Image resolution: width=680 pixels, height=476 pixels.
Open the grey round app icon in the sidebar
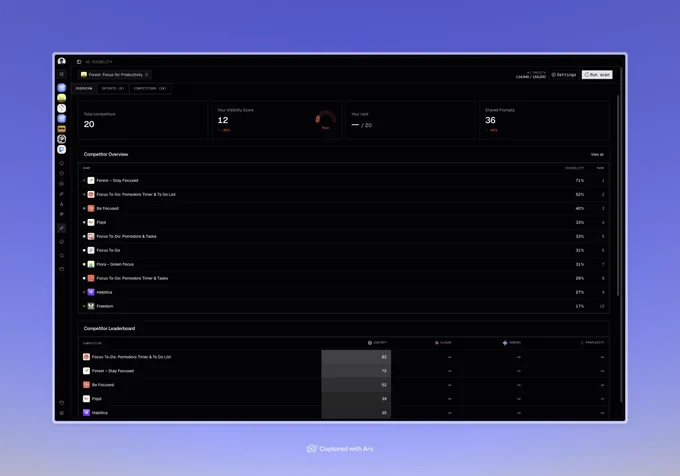(62, 139)
